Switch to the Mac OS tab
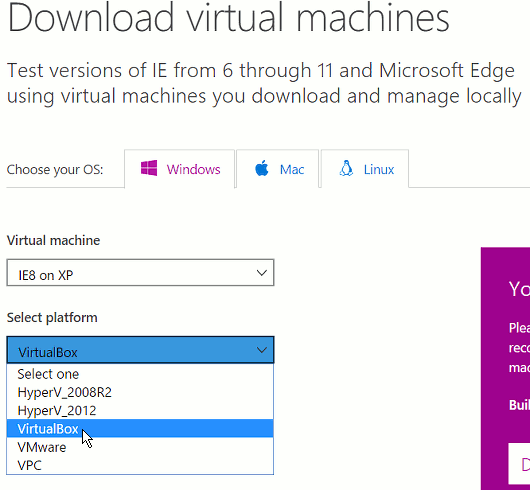This screenshot has height=490, width=530. pos(278,169)
